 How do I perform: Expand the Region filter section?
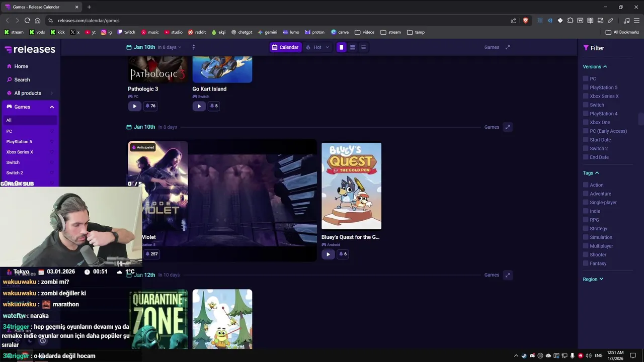tap(593, 279)
